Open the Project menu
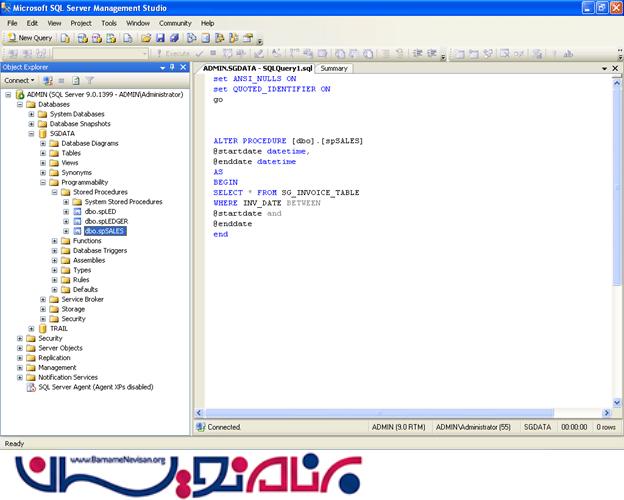The height and width of the screenshot is (500, 624). 81,23
